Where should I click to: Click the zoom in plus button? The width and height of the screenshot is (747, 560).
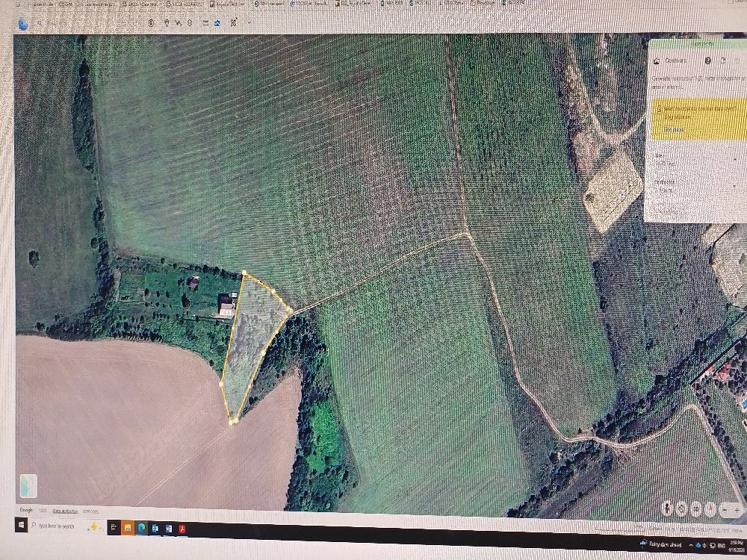[x=737, y=509]
